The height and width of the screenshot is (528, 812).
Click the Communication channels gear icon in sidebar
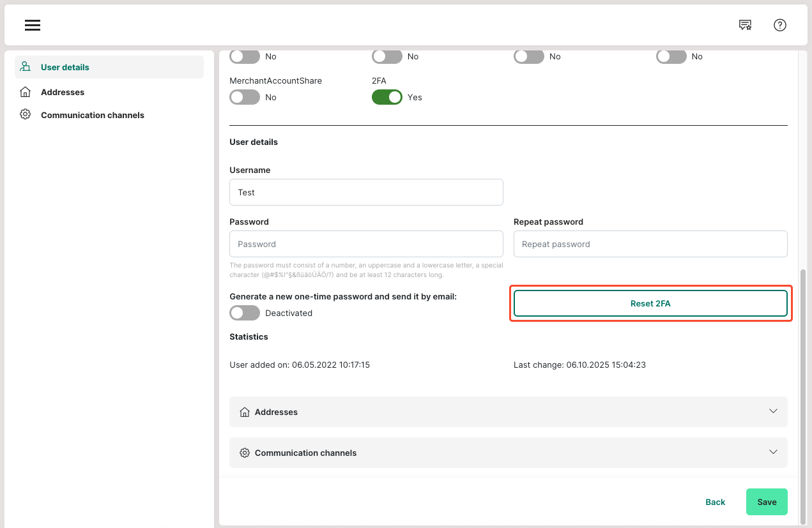pyautogui.click(x=26, y=115)
